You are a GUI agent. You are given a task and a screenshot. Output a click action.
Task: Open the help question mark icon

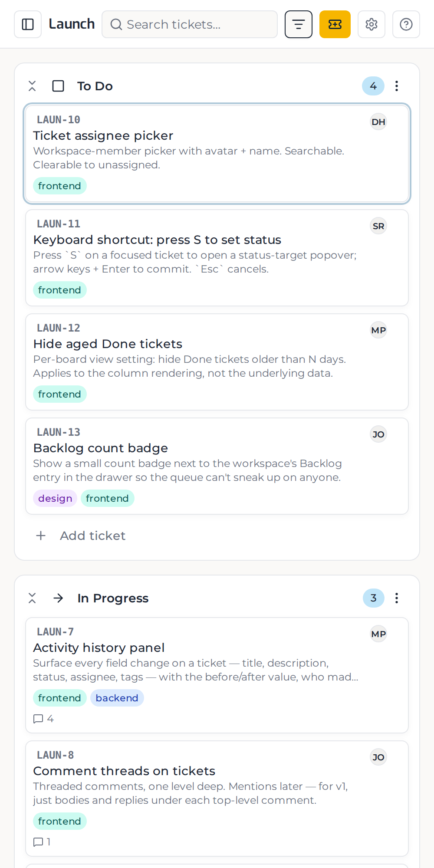click(406, 24)
